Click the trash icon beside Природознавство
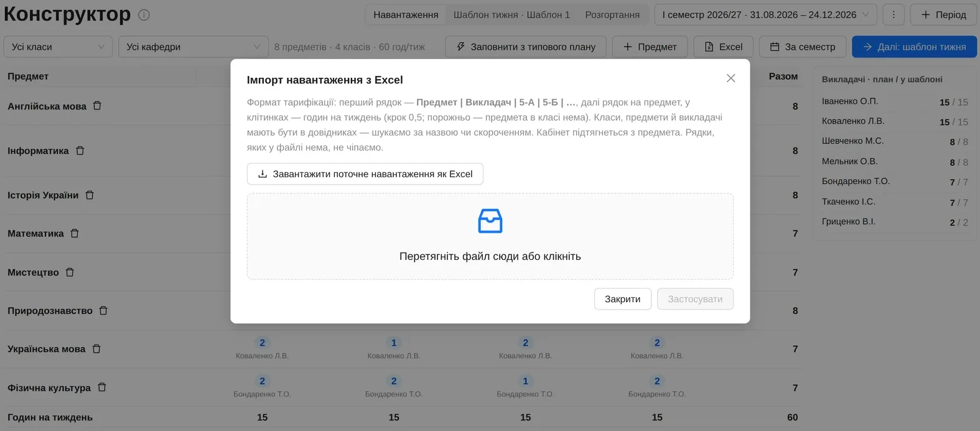The height and width of the screenshot is (431, 980). (103, 310)
